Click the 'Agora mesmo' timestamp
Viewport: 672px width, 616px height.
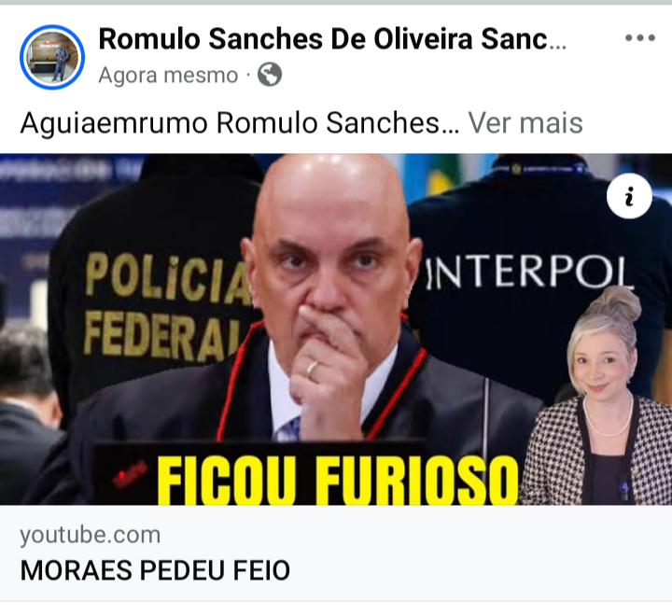point(168,76)
